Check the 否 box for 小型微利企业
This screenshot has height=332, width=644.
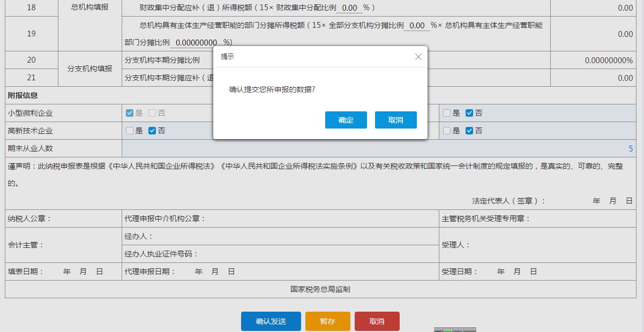[151, 112]
